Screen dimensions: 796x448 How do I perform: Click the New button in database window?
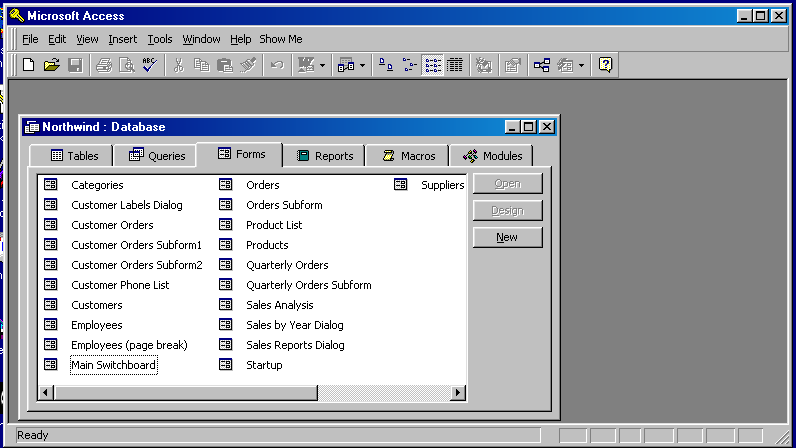pos(508,237)
